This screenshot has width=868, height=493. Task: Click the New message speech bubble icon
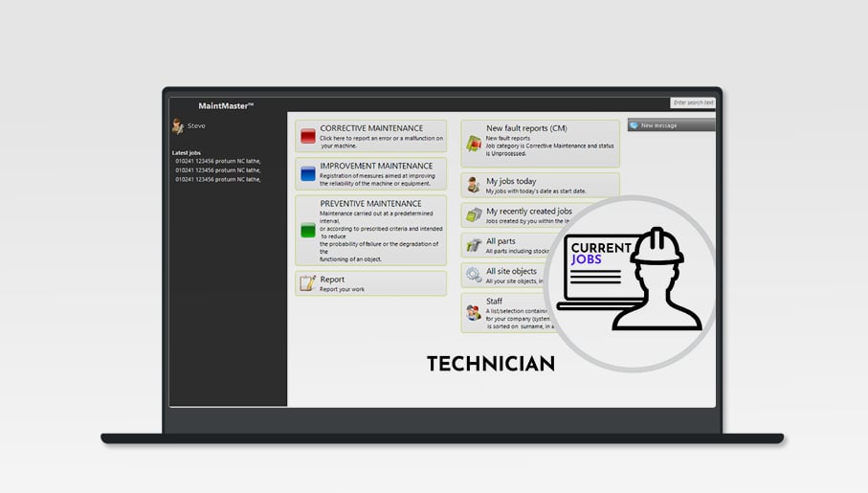coord(634,125)
